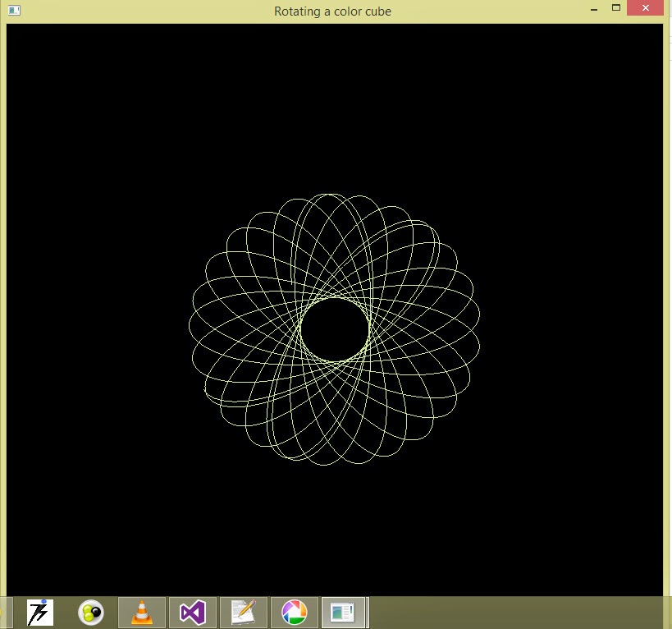Close the Rotating a color cube window
This screenshot has width=672, height=629.
click(645, 8)
